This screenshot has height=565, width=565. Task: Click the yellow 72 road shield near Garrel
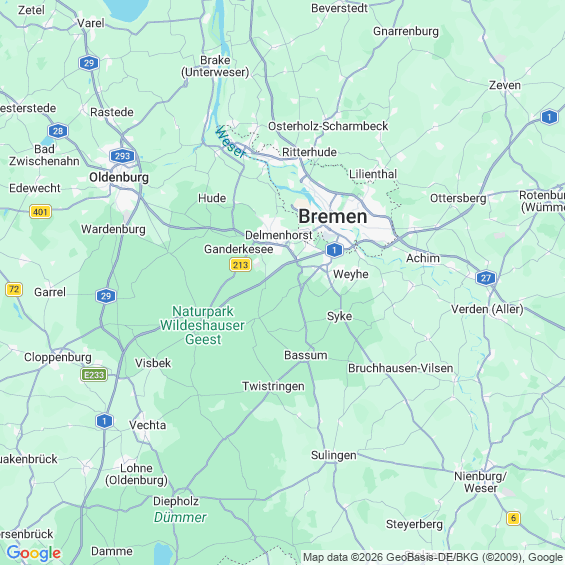tap(14, 289)
